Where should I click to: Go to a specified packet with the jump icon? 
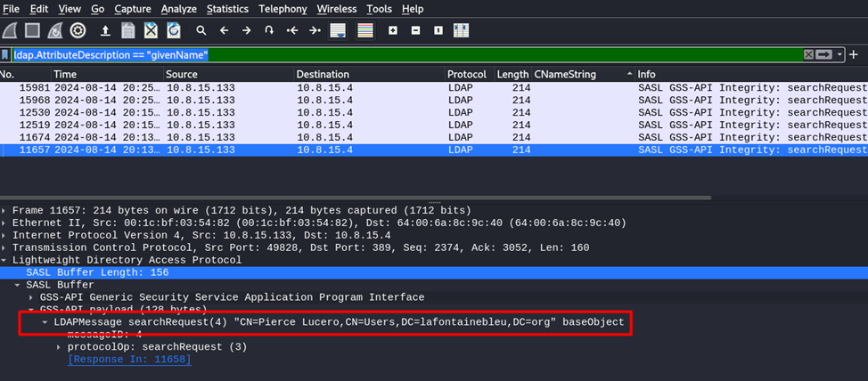(x=270, y=31)
